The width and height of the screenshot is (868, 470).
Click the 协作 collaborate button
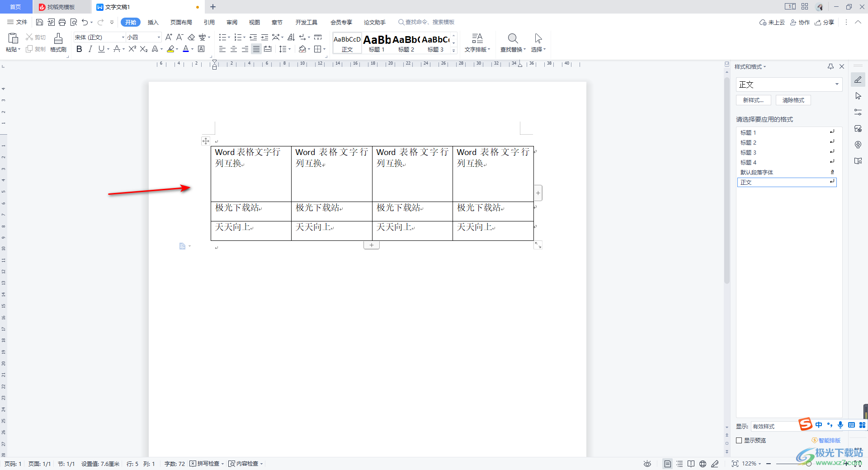click(800, 22)
